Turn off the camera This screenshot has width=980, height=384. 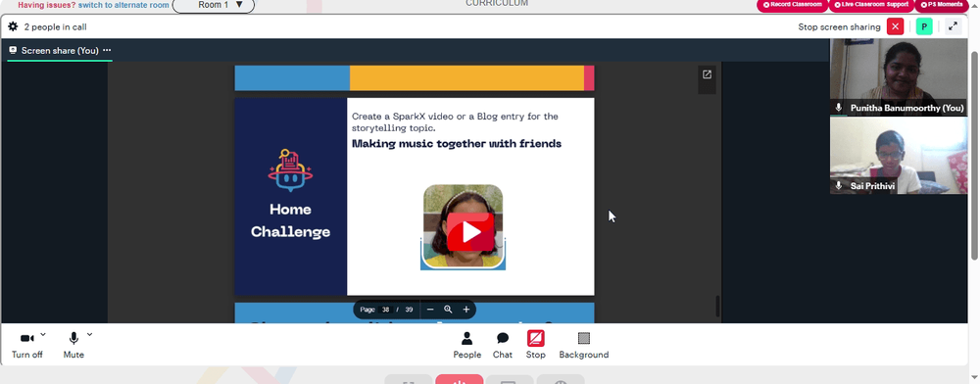(26, 345)
